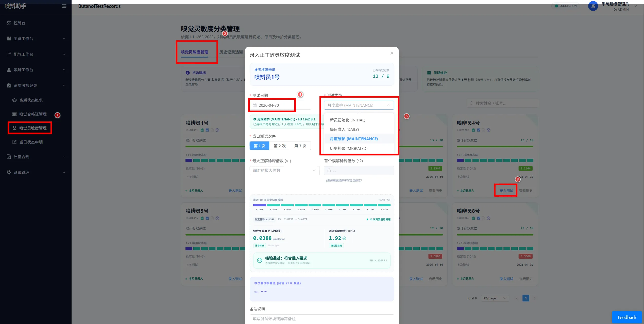644x324 pixels.
Task: Select 第 1 次 test order
Action: point(260,146)
